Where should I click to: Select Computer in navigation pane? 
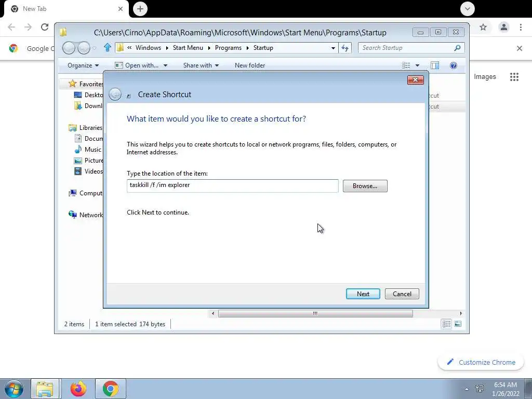(86, 193)
